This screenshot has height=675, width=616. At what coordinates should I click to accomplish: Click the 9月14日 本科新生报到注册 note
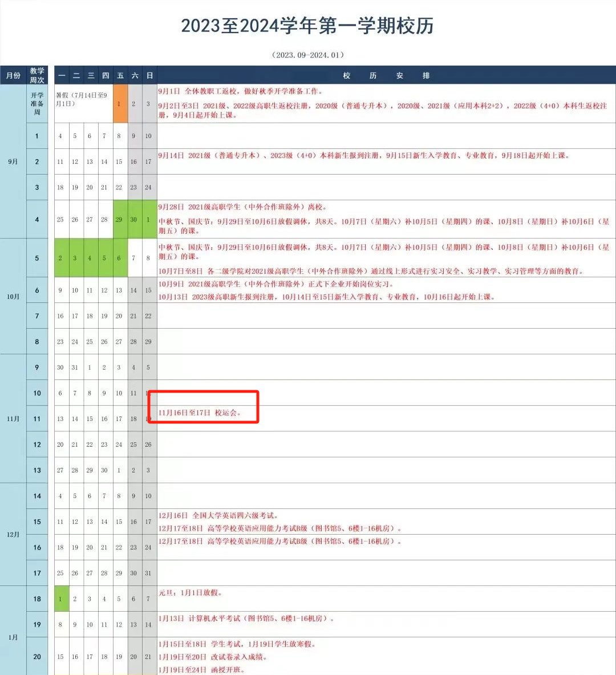coord(364,155)
